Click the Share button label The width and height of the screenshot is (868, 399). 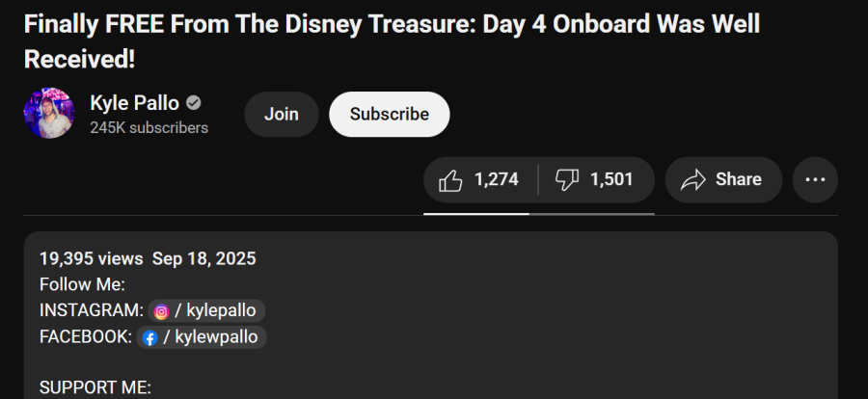[x=739, y=179]
